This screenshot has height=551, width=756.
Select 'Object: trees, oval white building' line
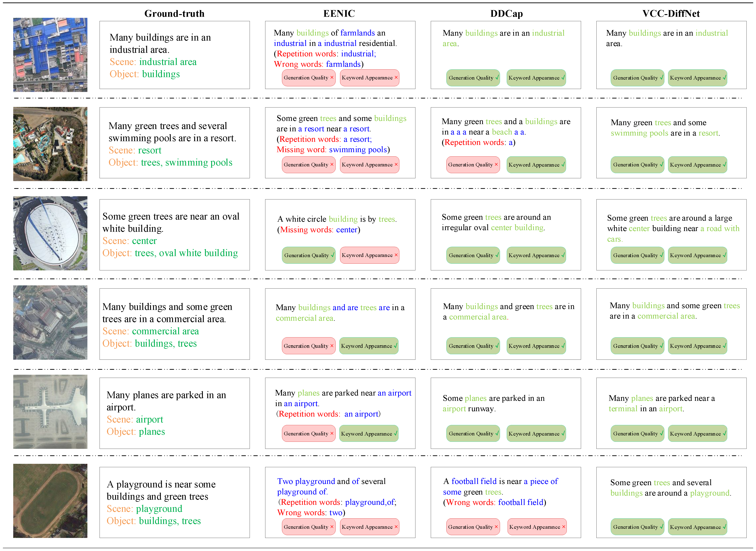(x=170, y=253)
